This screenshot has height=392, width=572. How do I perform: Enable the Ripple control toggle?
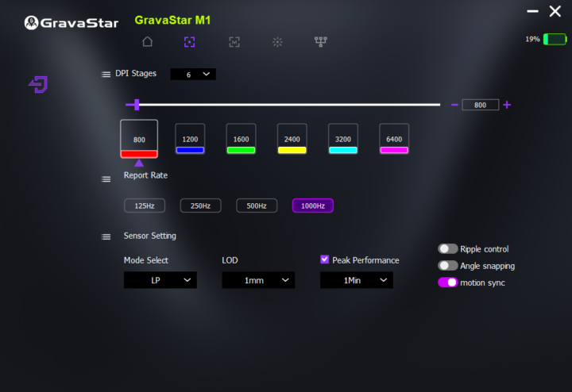tap(447, 249)
